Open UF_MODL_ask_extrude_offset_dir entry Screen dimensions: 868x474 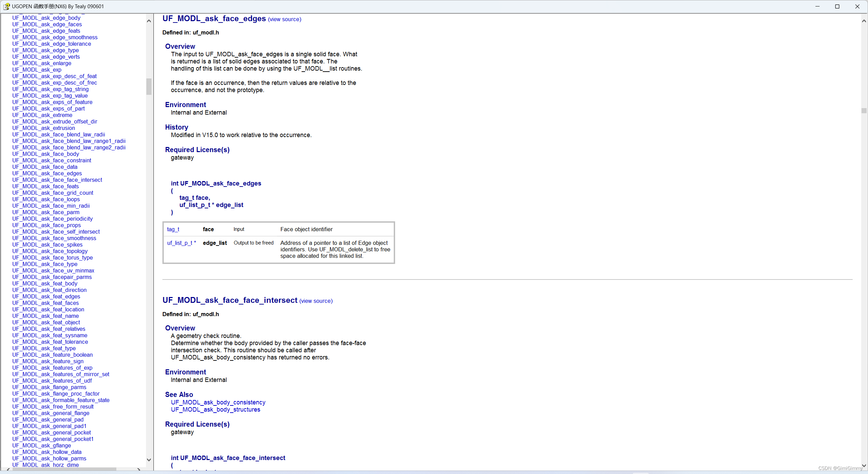coord(55,121)
